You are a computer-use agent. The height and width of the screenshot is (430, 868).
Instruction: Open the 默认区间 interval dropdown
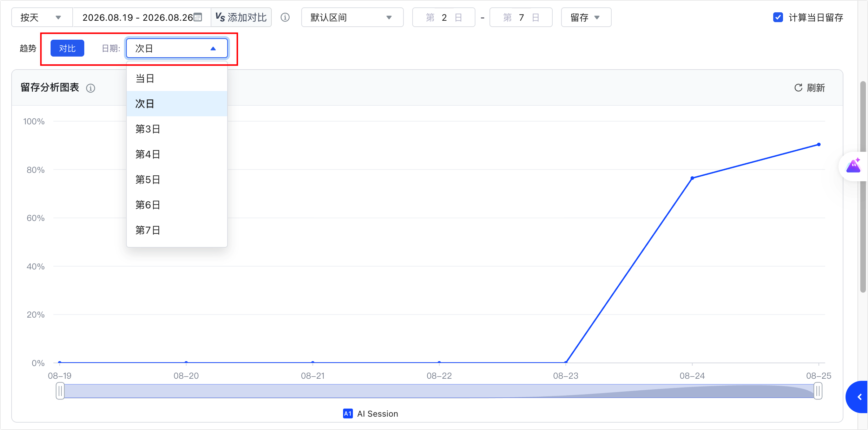[352, 17]
